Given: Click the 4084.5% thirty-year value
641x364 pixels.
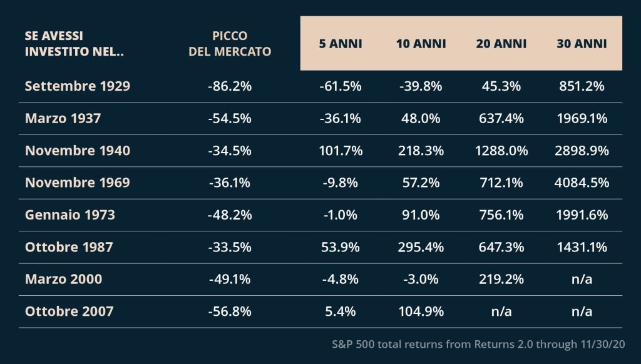Looking at the screenshot, I should (582, 182).
